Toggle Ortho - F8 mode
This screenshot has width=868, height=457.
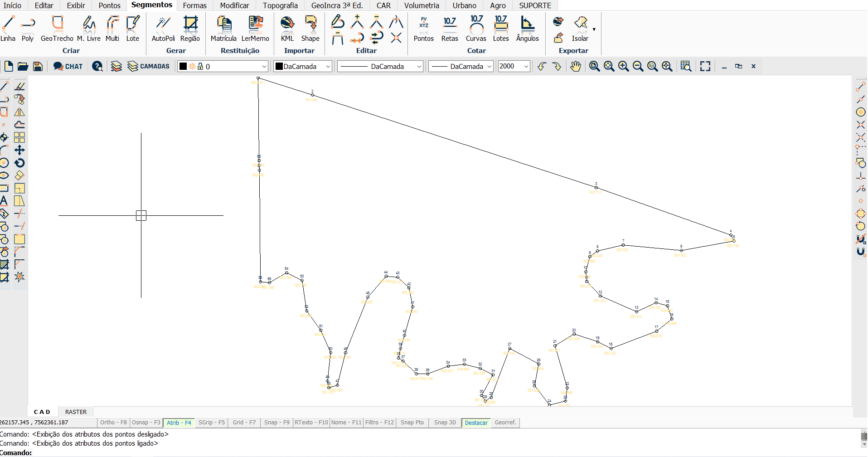(x=113, y=423)
